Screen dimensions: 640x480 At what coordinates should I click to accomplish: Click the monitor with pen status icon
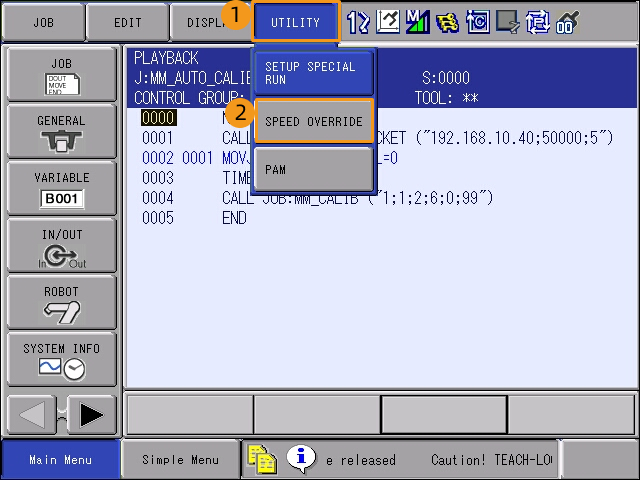(x=507, y=22)
